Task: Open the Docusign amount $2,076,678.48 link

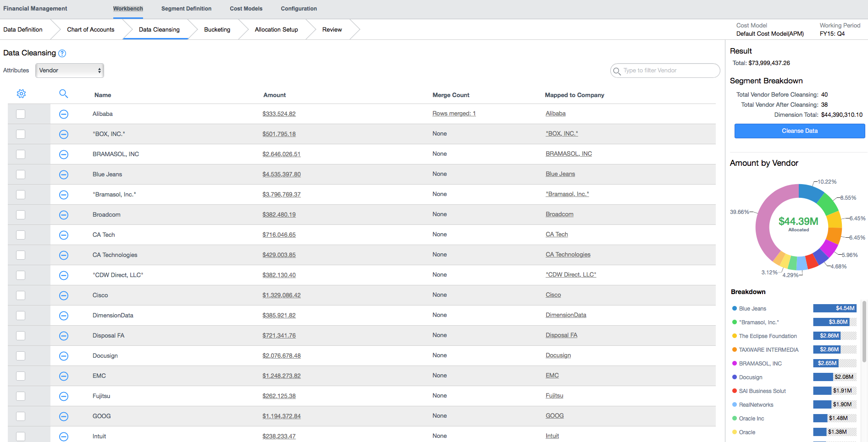Action: (282, 356)
